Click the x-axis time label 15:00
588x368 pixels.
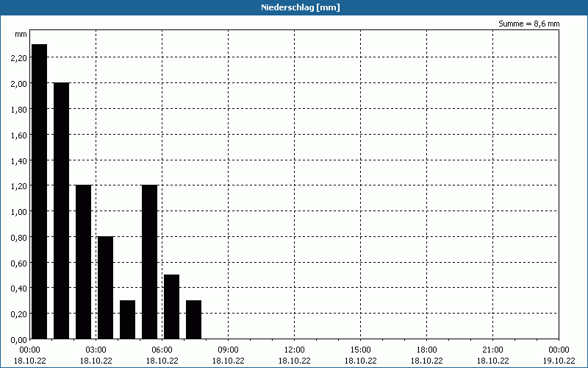click(361, 350)
